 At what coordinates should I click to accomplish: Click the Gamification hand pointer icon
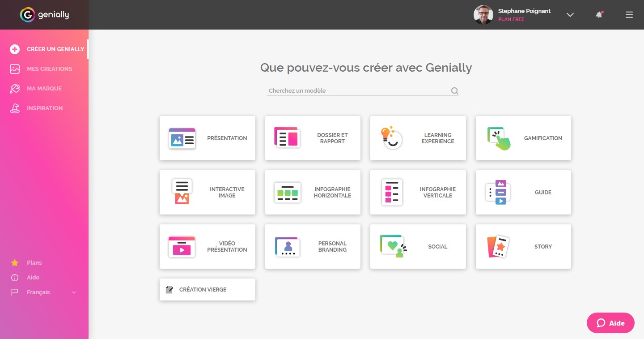click(499, 138)
